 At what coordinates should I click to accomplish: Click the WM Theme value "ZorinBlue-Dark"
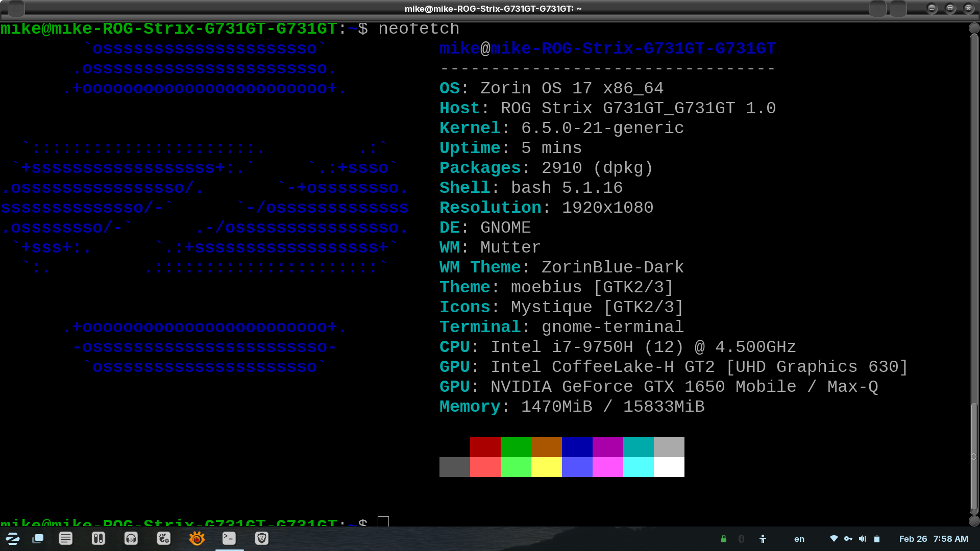(x=613, y=267)
